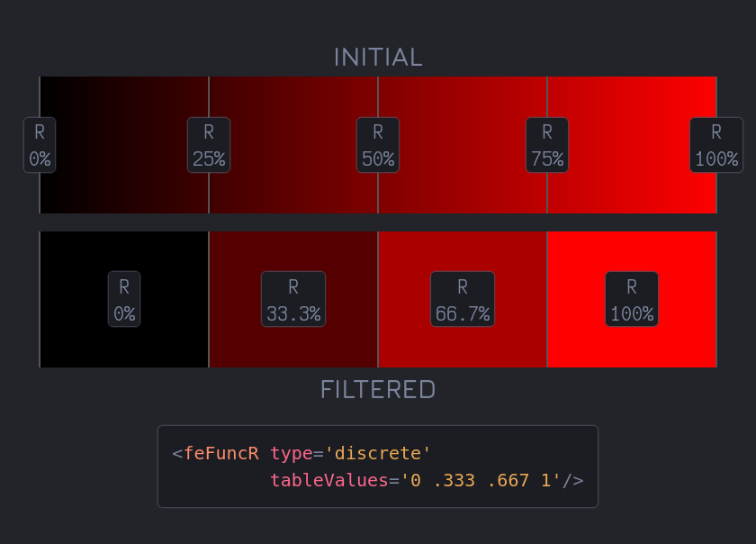
Task: Click the R 50% marker on the gradient
Action: point(377,145)
